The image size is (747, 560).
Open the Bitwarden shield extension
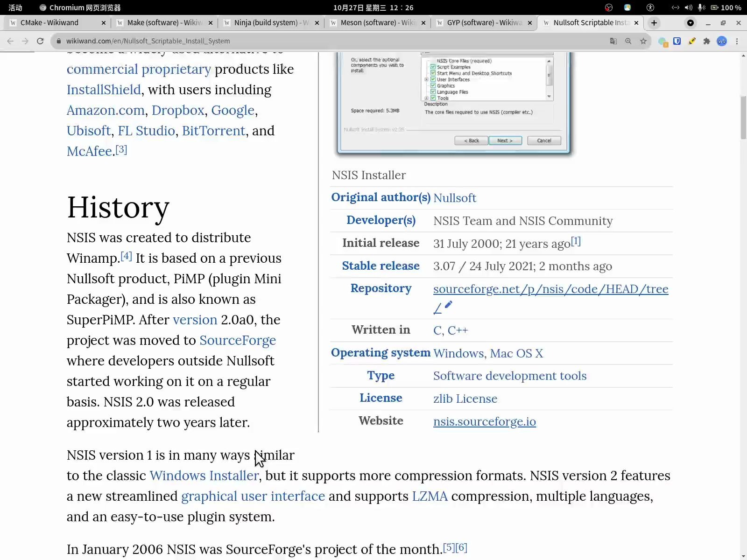click(677, 41)
